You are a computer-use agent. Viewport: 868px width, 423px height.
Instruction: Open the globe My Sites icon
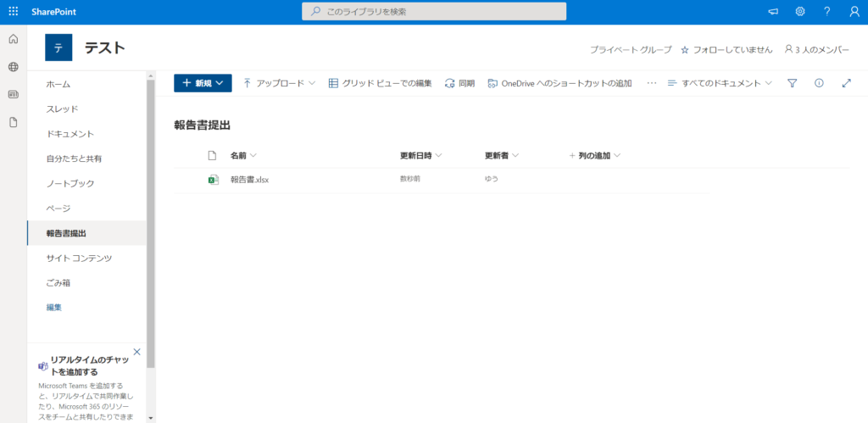[14, 67]
